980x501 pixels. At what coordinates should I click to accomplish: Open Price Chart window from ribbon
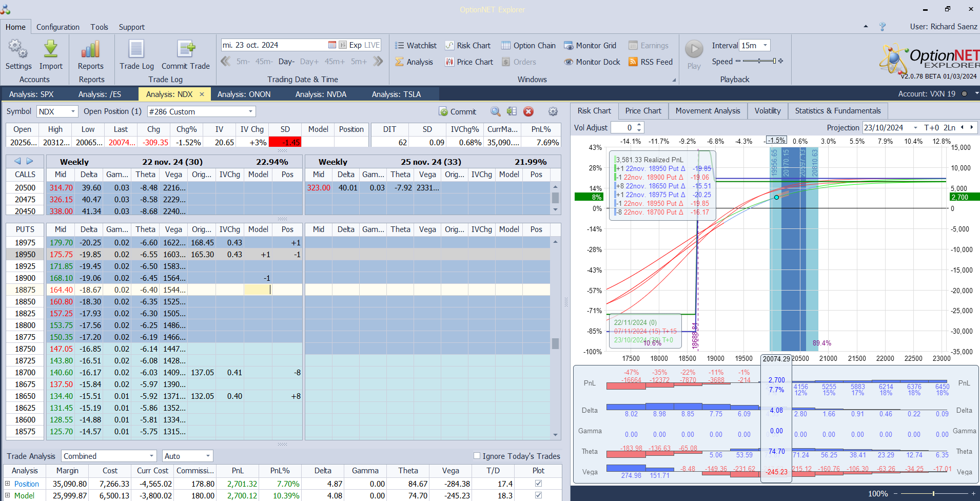click(x=469, y=62)
